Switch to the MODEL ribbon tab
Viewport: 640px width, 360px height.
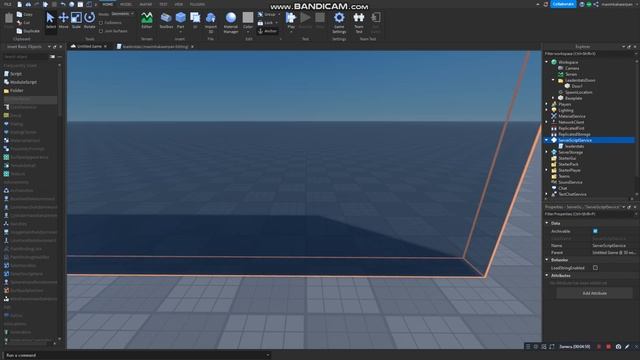126,4
